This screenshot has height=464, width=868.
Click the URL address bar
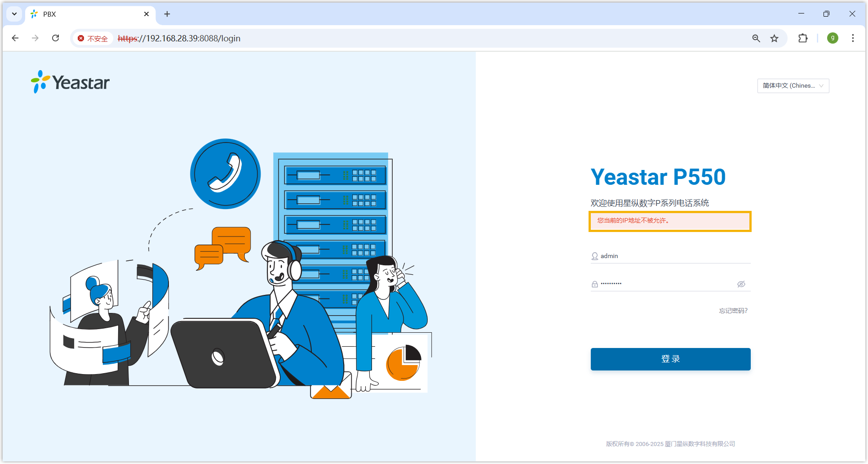click(x=404, y=38)
